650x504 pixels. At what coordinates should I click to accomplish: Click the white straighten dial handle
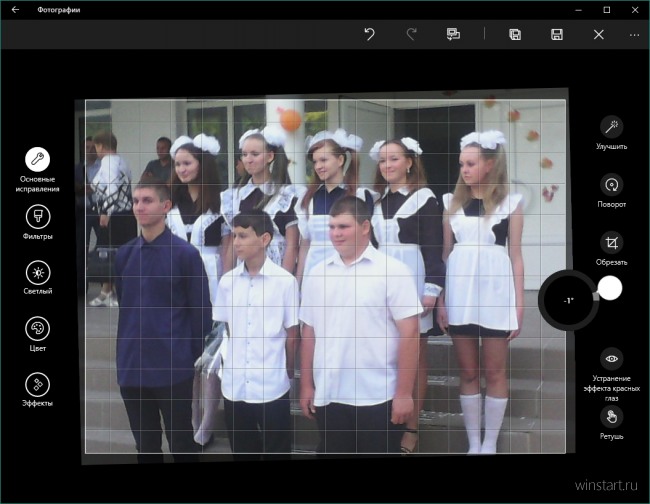click(x=610, y=288)
